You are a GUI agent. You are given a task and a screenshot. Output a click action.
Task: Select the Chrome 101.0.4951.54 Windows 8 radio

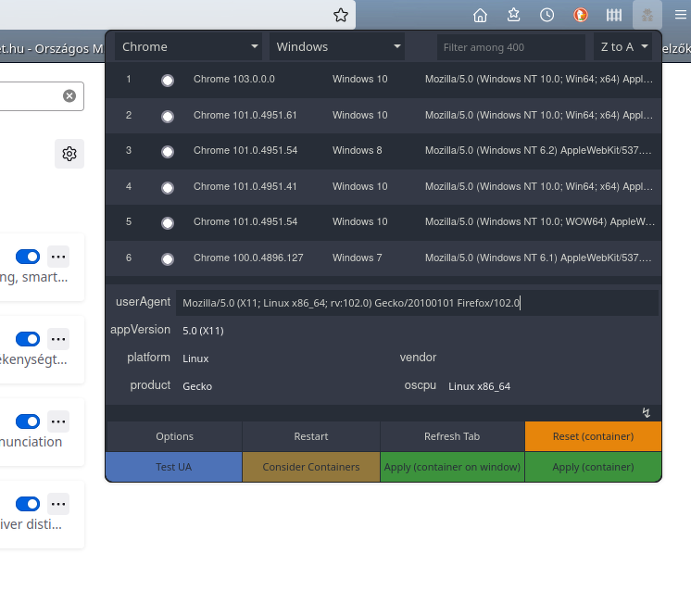tap(168, 152)
